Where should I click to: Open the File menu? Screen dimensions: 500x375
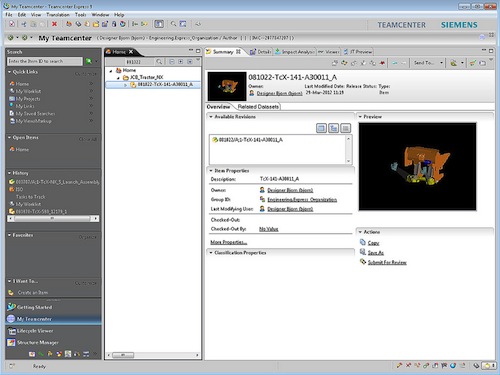(x=9, y=15)
